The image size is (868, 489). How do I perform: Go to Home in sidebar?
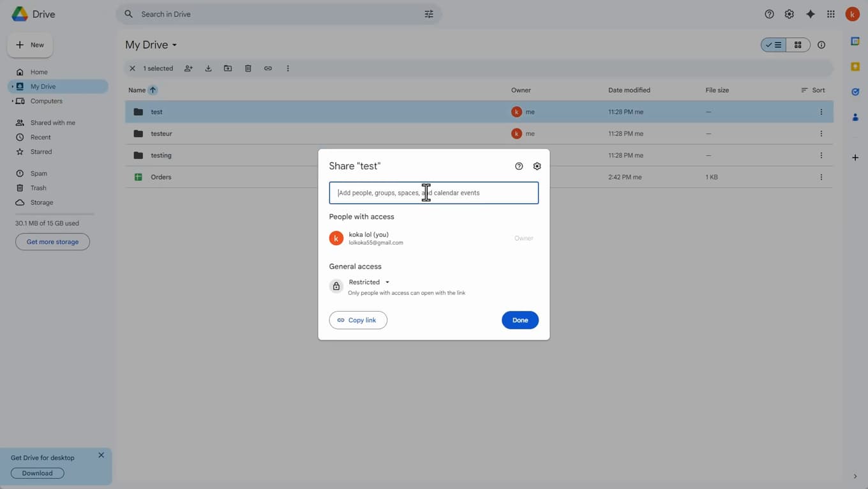point(39,72)
